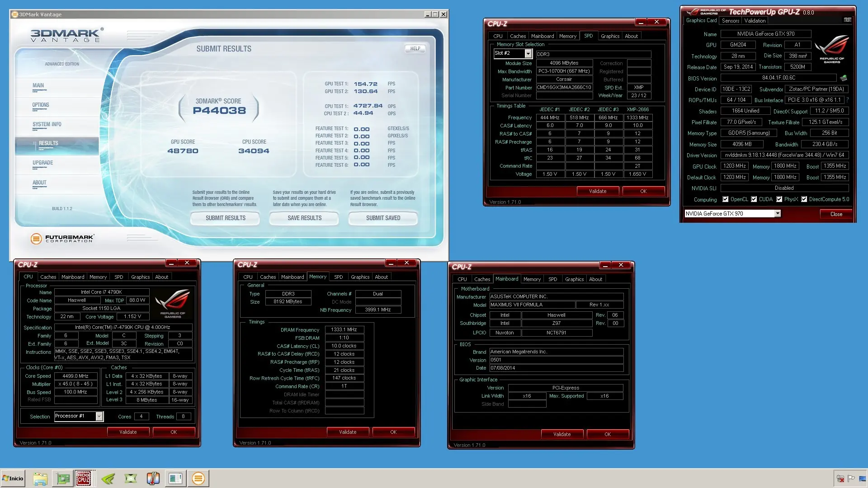Click mainboard model MAXIMUS VII FORMULA
The image size is (868, 488).
coord(532,305)
